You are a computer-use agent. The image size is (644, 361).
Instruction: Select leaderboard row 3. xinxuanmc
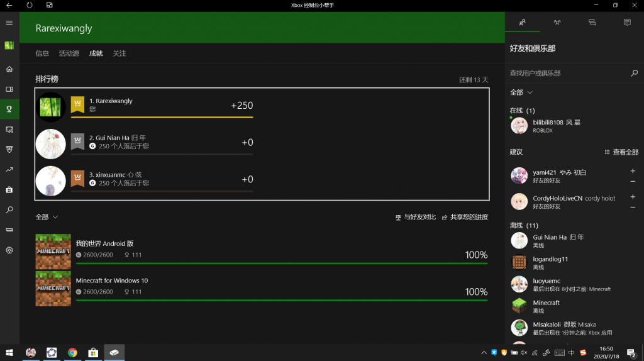pyautogui.click(x=145, y=181)
